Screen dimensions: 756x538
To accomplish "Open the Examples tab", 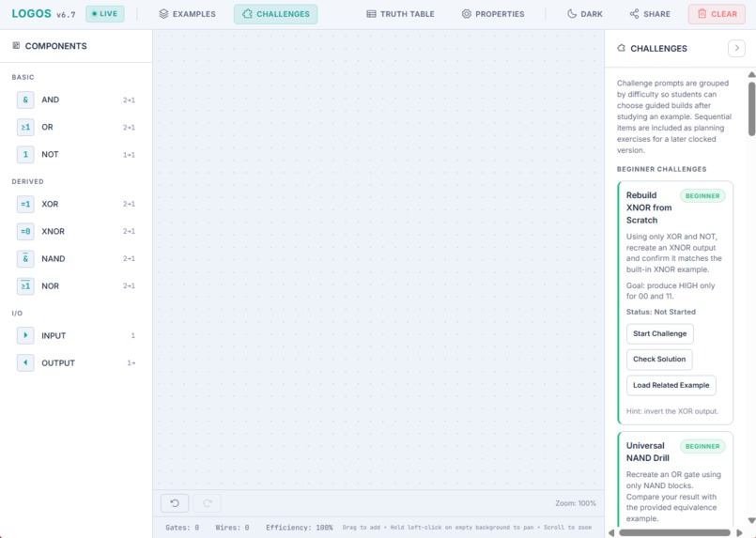I will click(187, 14).
